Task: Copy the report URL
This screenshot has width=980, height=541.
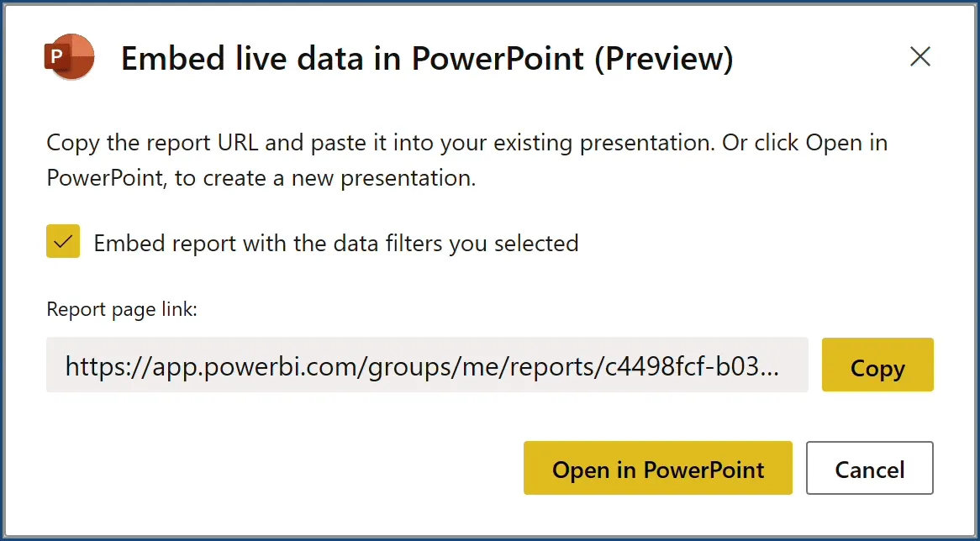Action: coord(877,365)
